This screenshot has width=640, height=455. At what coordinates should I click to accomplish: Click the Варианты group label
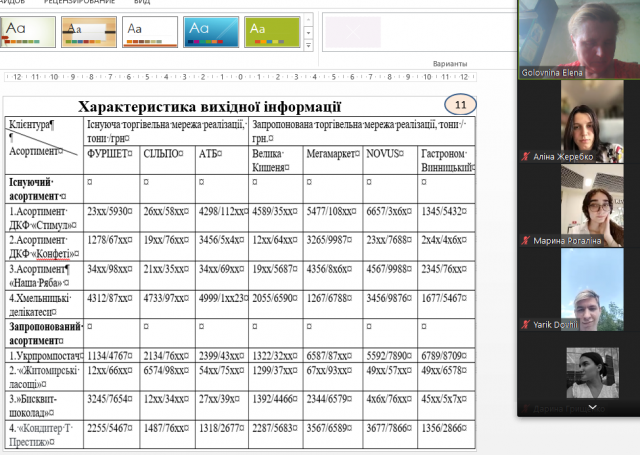450,64
